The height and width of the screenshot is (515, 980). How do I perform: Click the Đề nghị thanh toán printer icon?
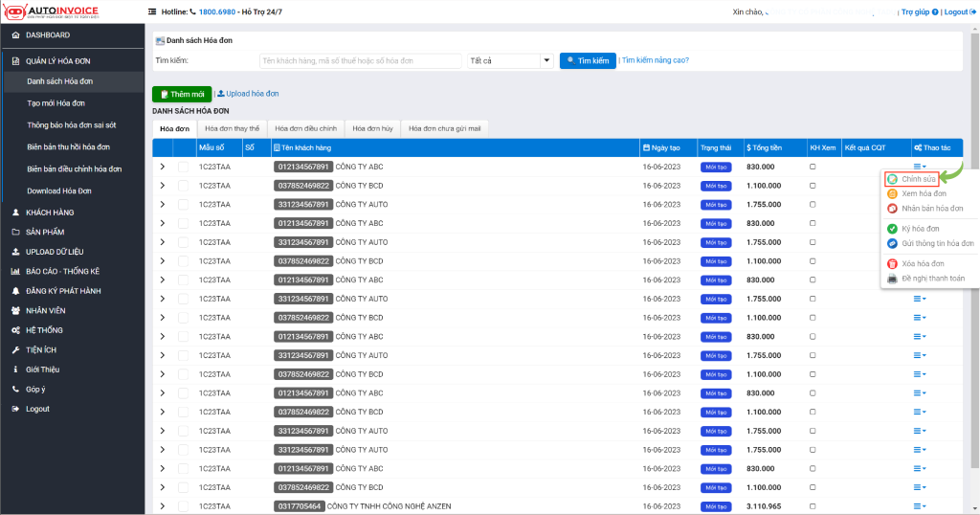click(x=892, y=279)
